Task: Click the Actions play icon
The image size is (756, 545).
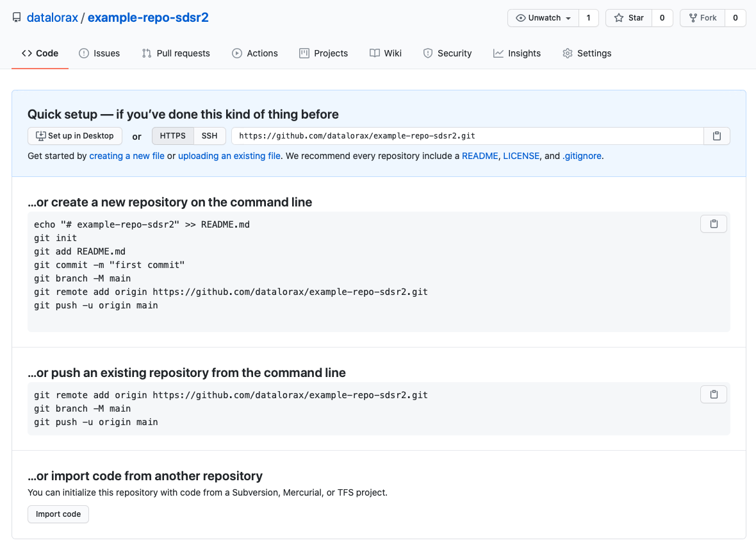Action: tap(237, 53)
